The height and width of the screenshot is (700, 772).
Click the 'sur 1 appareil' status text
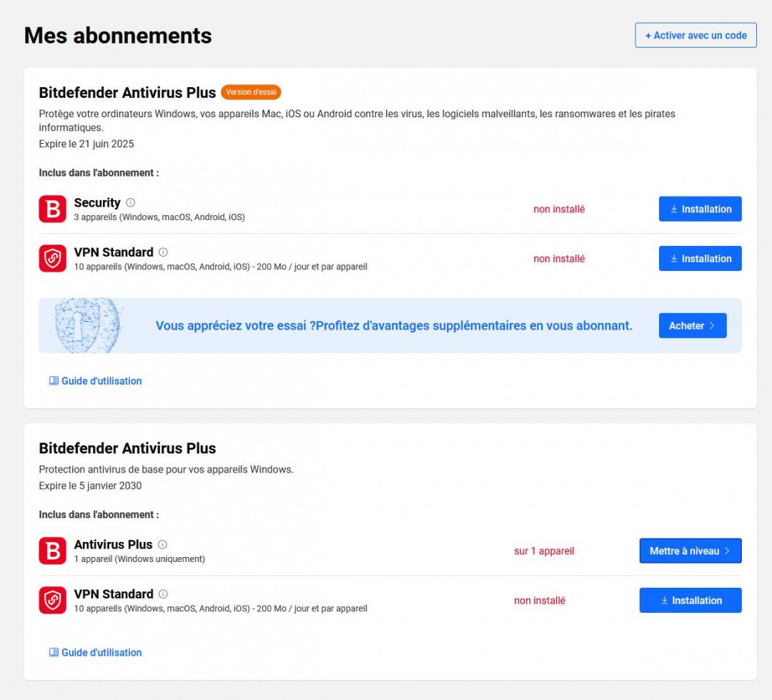tap(544, 551)
